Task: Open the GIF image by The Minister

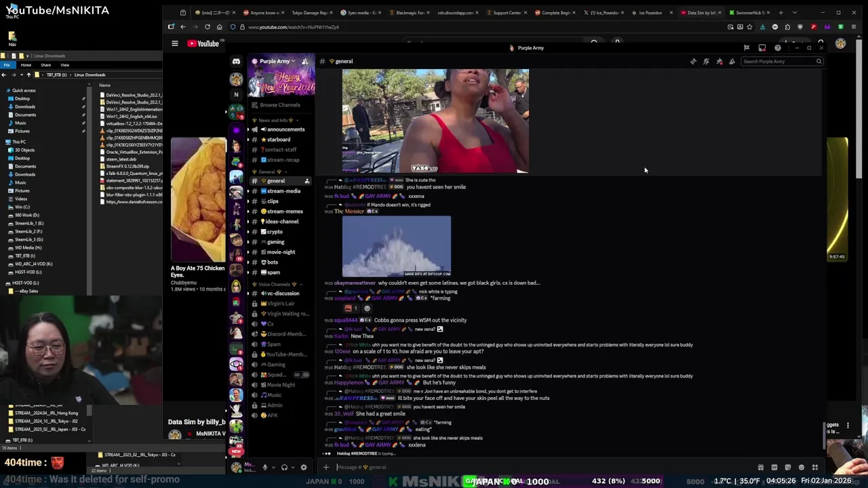Action: pyautogui.click(x=397, y=246)
